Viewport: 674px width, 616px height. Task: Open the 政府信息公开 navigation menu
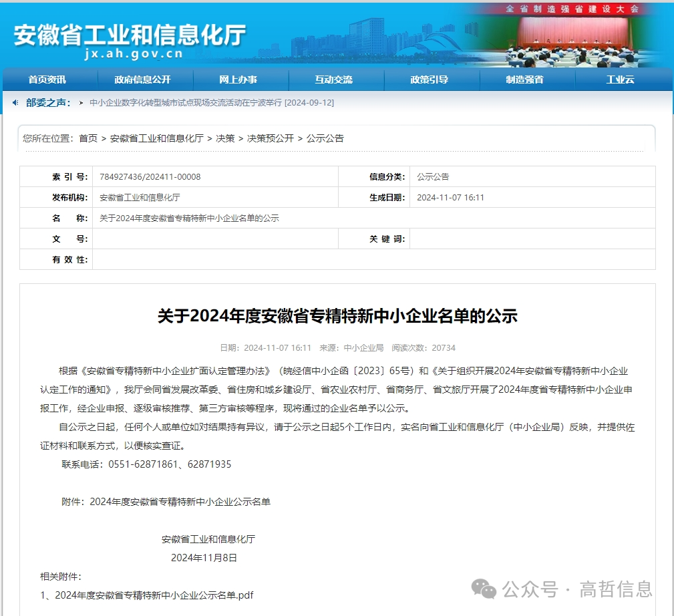(142, 80)
